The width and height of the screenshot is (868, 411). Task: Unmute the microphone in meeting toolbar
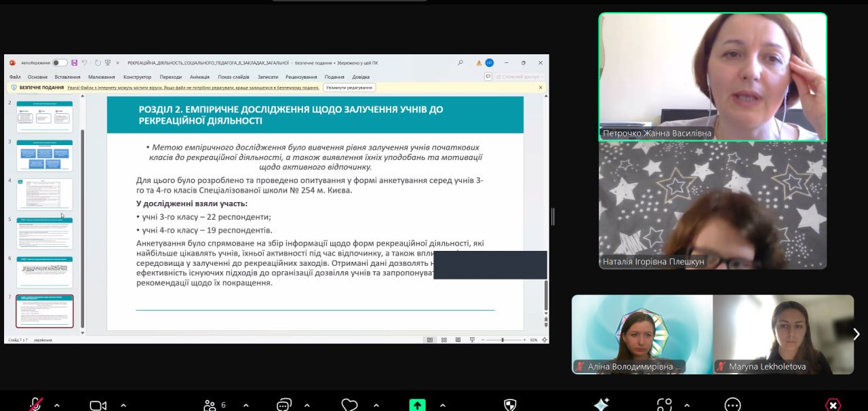coord(36,405)
